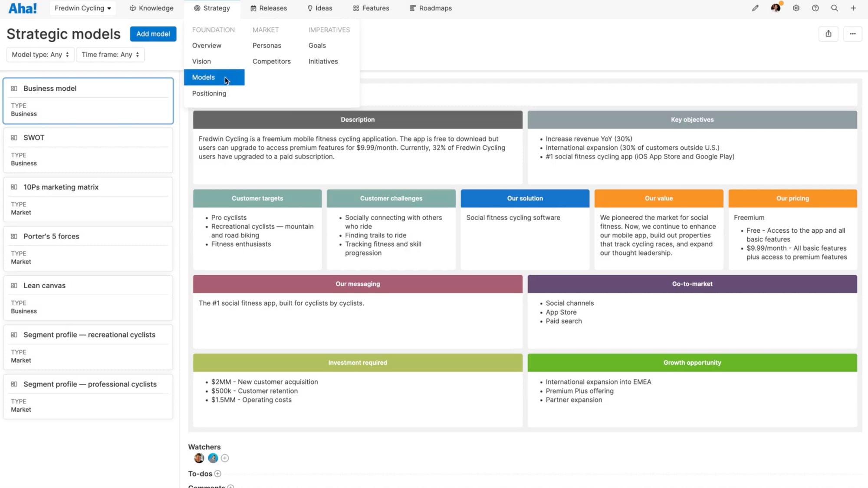
Task: Click the '$2MM - New customer acquisition' bullet
Action: pyautogui.click(x=265, y=382)
